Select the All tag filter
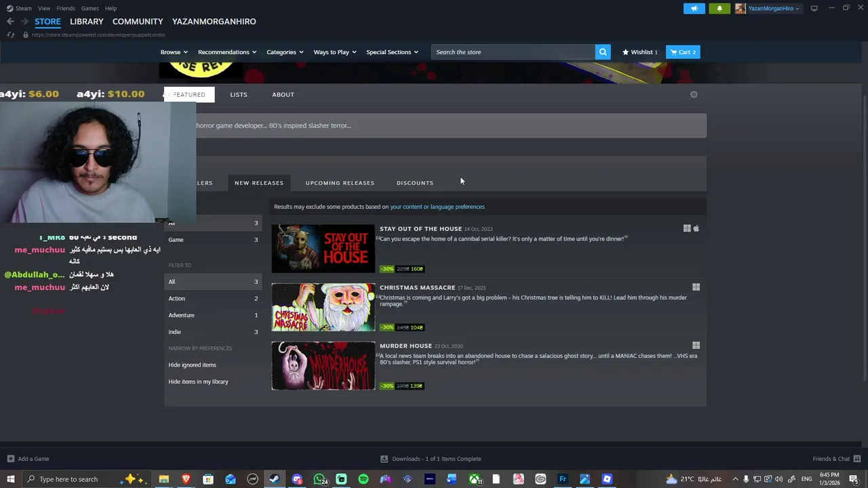The image size is (868, 488). coord(213,282)
